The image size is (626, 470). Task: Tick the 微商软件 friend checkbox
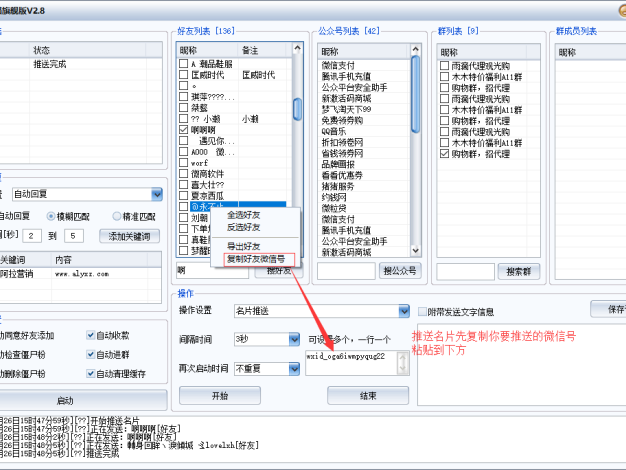pyautogui.click(x=184, y=173)
